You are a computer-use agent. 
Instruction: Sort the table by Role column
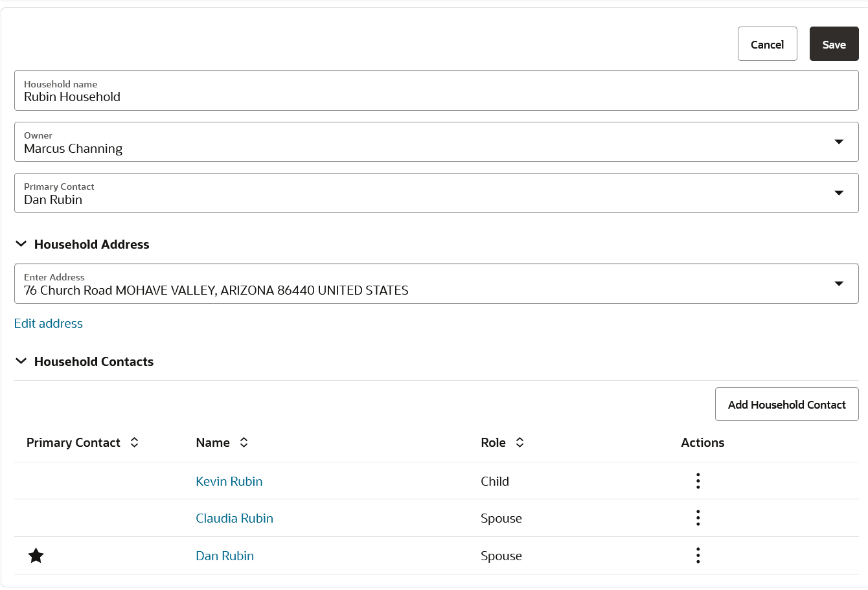tap(520, 442)
